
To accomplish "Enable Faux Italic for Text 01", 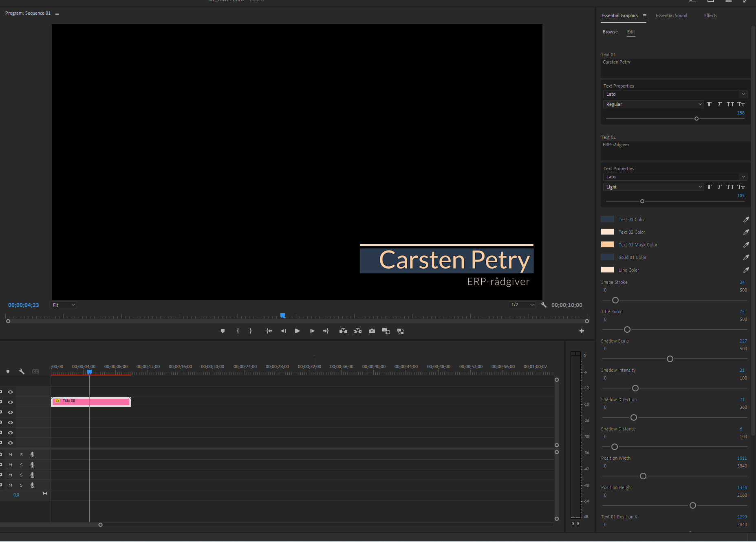I will coord(720,104).
